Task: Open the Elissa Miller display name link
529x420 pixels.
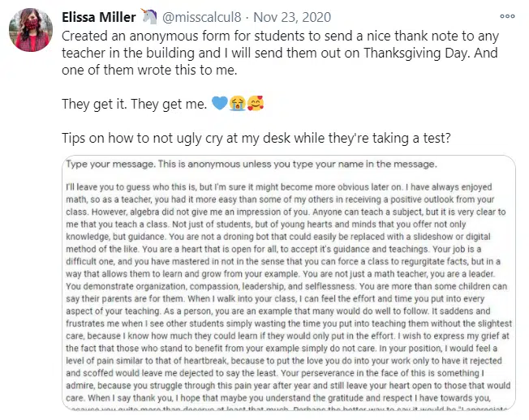Action: pos(99,17)
